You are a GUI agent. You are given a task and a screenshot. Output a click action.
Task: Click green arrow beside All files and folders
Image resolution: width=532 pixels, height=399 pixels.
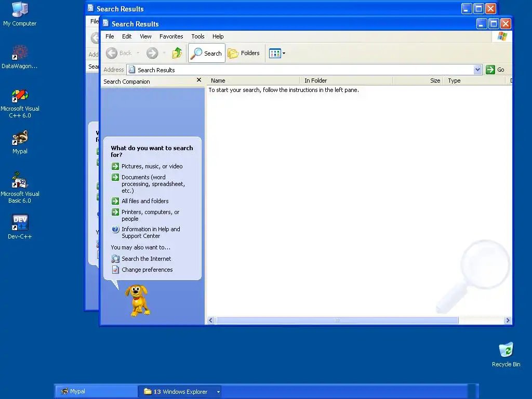point(115,201)
